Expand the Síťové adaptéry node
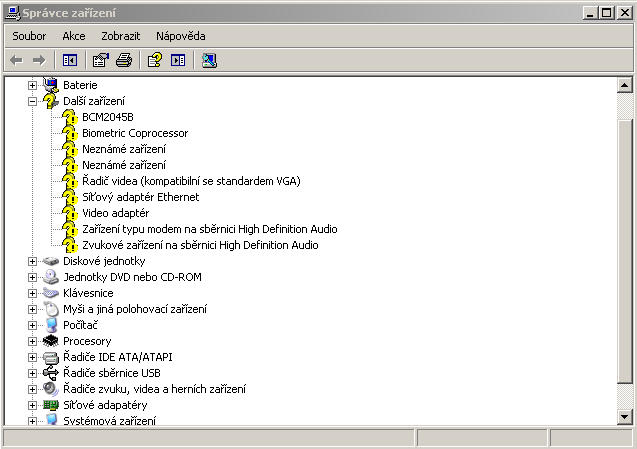The width and height of the screenshot is (637, 449). click(x=32, y=405)
